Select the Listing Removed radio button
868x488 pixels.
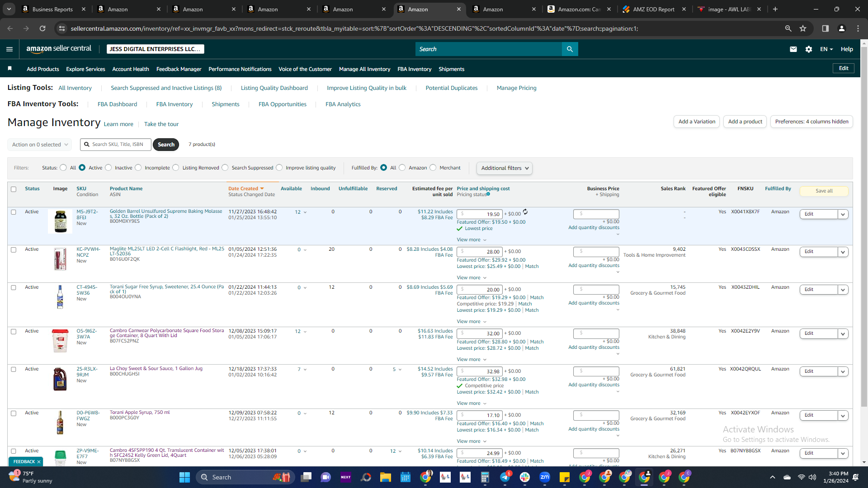pyautogui.click(x=176, y=168)
